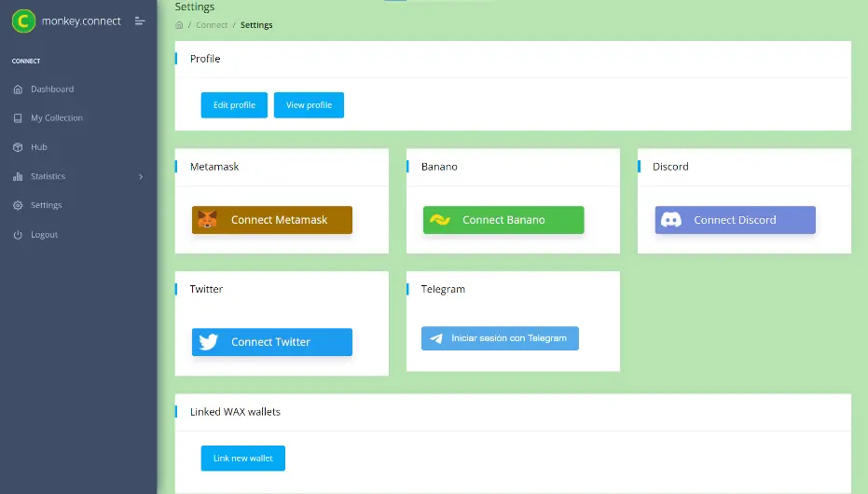Screen dimensions: 868x494
Task: Click the Linked WAX wallets heading
Action: tap(235, 412)
